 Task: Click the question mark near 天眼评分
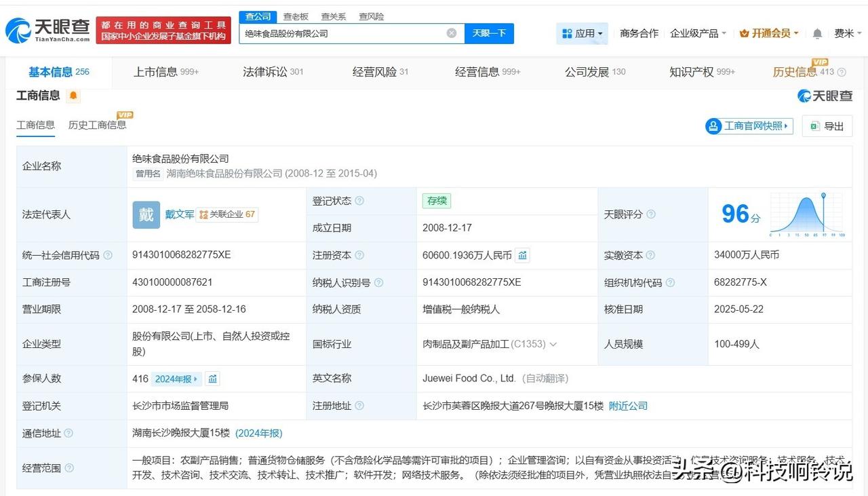650,214
